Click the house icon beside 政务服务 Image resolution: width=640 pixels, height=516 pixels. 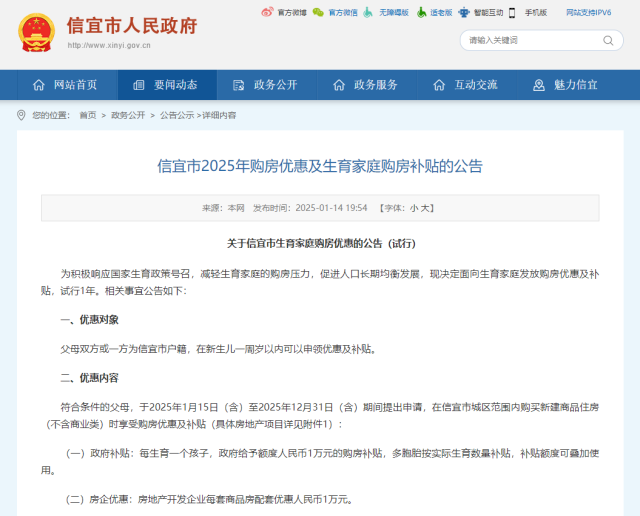click(x=339, y=85)
